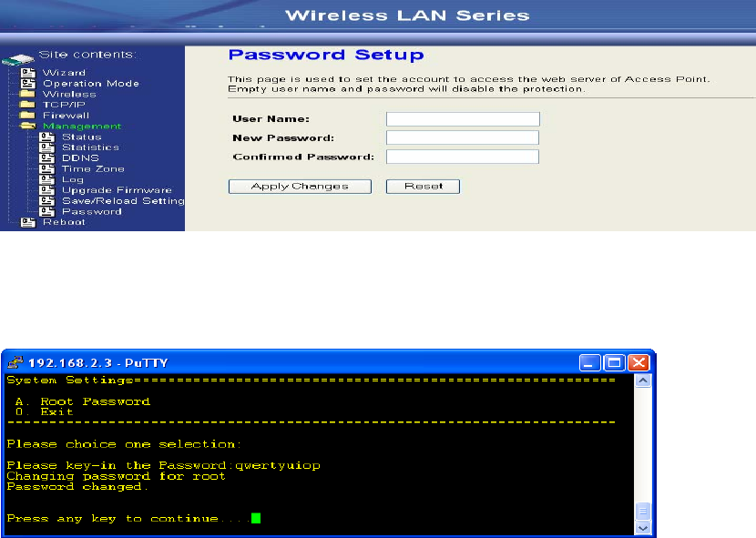
Task: Click the Password page icon in sidebar
Action: (47, 211)
